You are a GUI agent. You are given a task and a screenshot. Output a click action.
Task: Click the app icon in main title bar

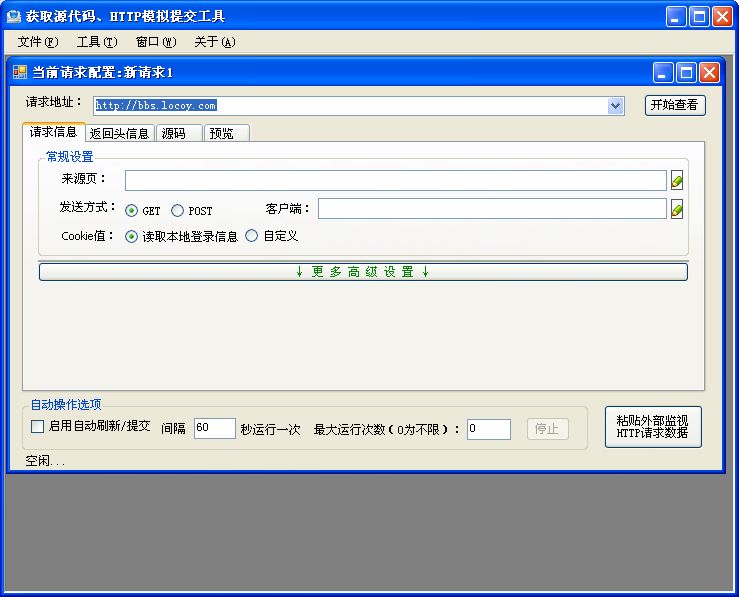[x=14, y=16]
